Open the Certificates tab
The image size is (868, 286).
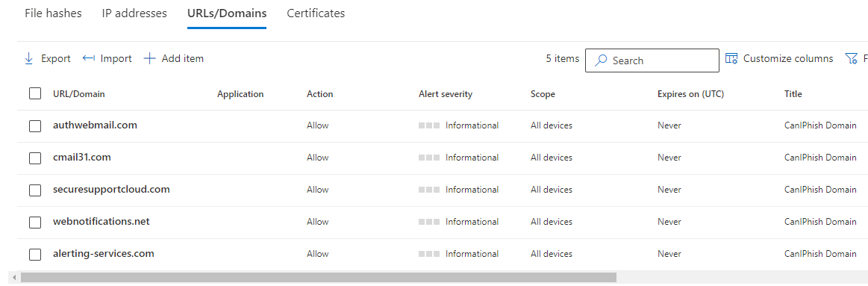click(x=316, y=13)
